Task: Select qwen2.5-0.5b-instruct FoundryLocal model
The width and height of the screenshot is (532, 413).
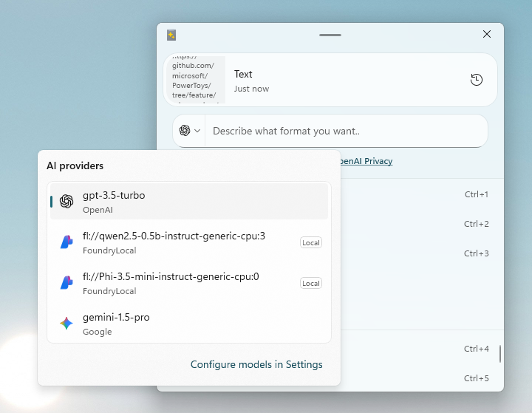Action: click(189, 242)
